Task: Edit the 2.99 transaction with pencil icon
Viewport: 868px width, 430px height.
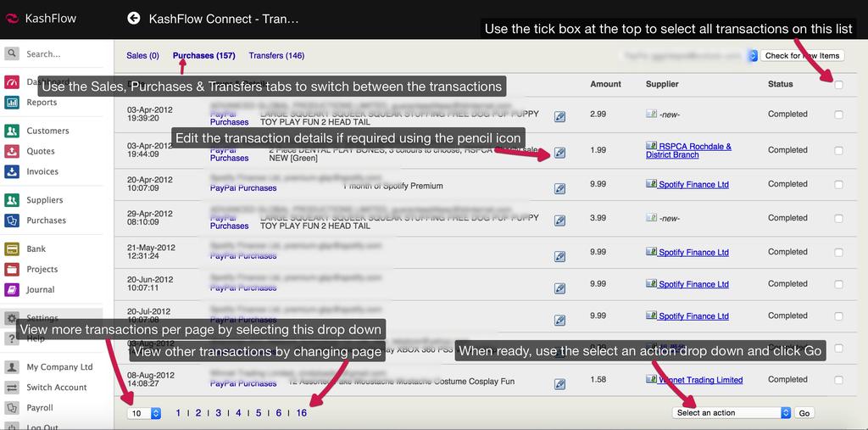Action: pos(559,116)
